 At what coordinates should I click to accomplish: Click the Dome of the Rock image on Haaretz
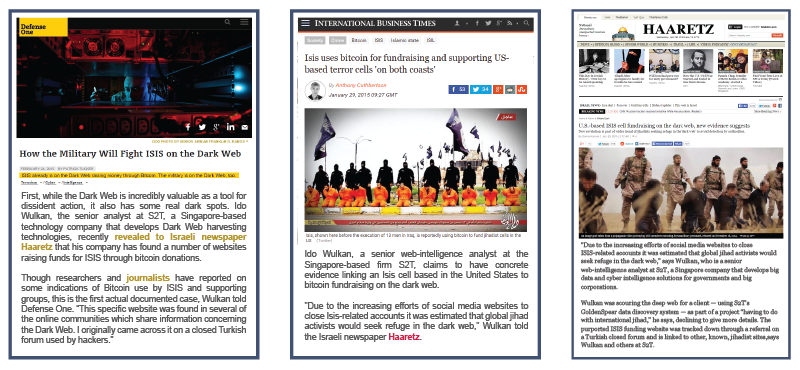click(623, 33)
